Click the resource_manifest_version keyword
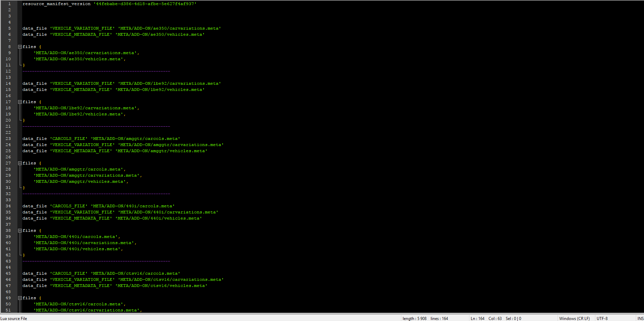Screen dimensions: 644x321 point(57,4)
